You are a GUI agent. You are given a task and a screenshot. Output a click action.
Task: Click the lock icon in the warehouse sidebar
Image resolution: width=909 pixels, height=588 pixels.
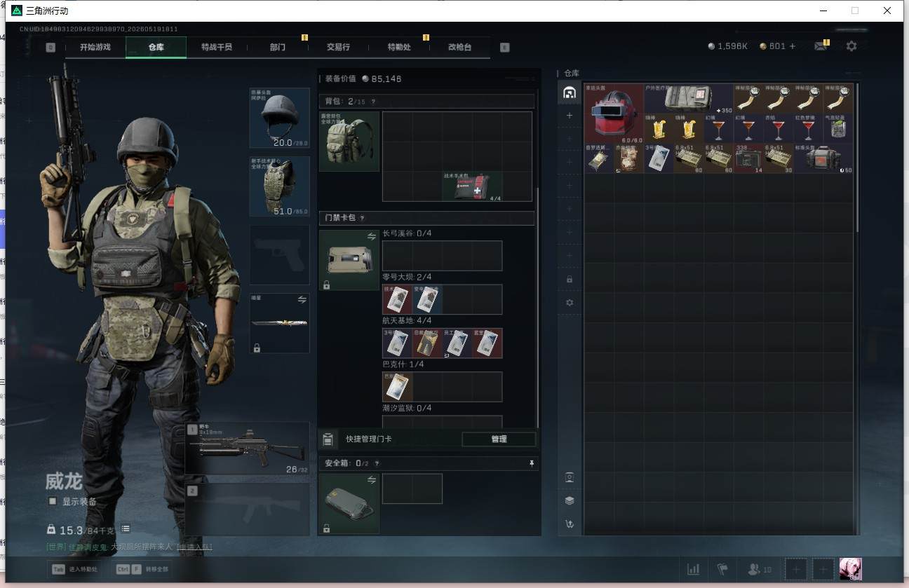(x=570, y=279)
